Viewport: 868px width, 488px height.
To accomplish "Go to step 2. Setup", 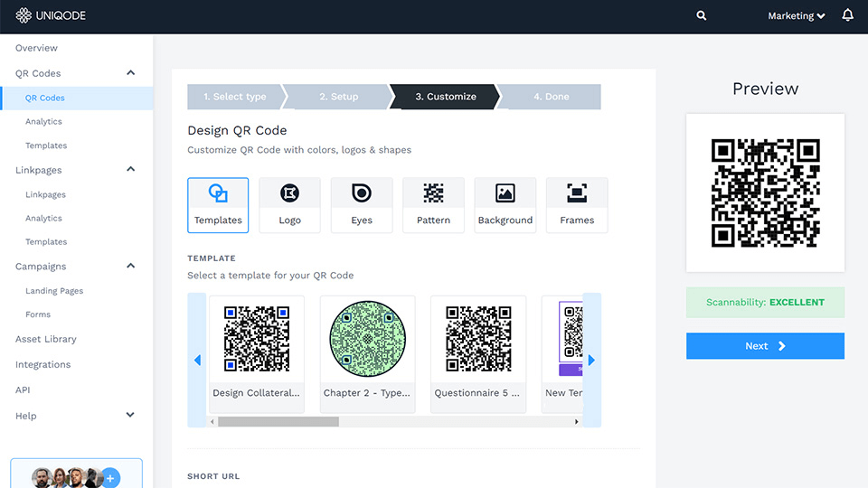I will [x=338, y=97].
